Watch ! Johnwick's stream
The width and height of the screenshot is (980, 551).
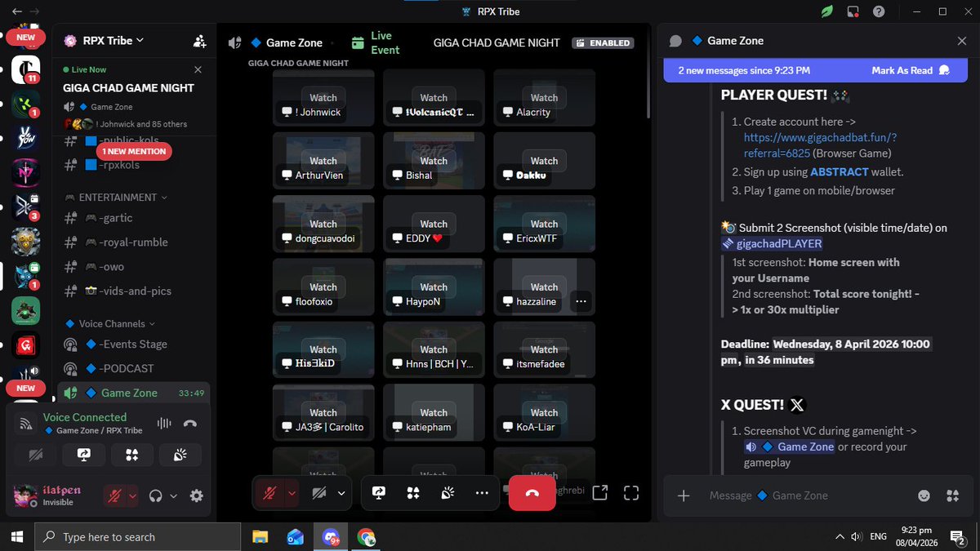pyautogui.click(x=323, y=97)
